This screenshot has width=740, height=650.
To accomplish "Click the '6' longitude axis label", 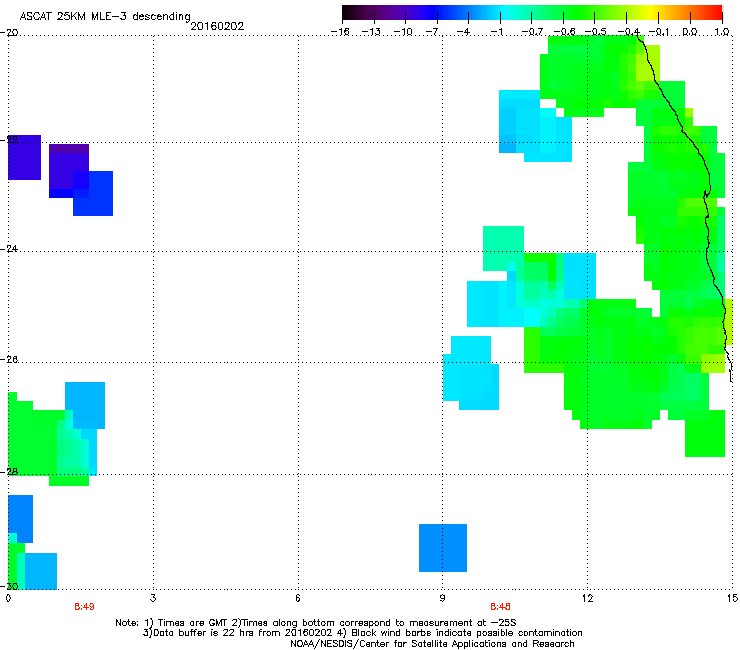I will tap(298, 599).
